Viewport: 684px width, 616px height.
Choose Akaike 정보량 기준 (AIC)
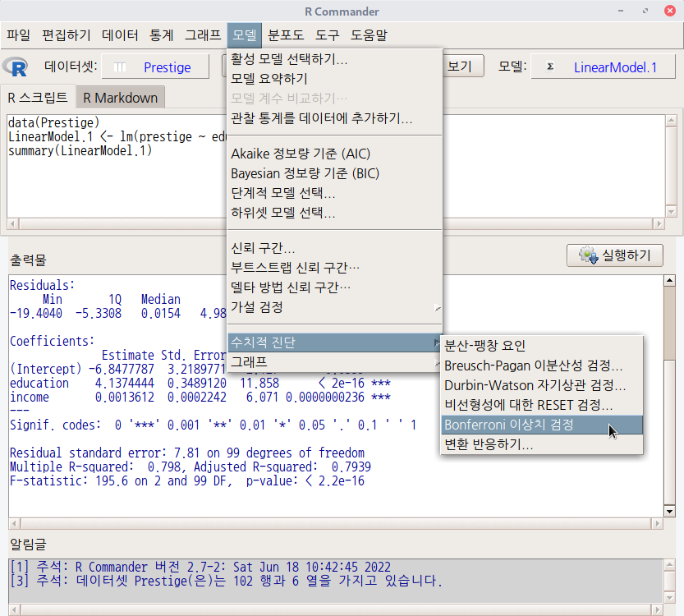tap(334, 154)
